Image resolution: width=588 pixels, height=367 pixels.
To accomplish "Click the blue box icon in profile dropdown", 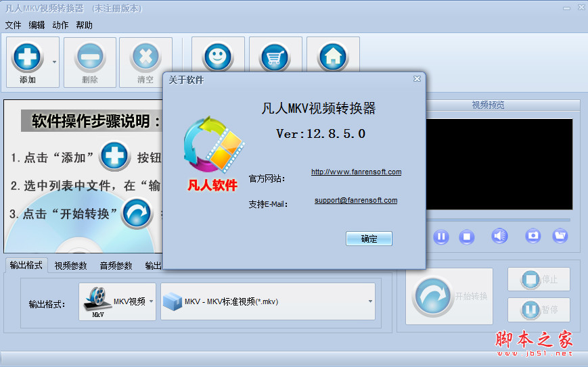I will (173, 301).
